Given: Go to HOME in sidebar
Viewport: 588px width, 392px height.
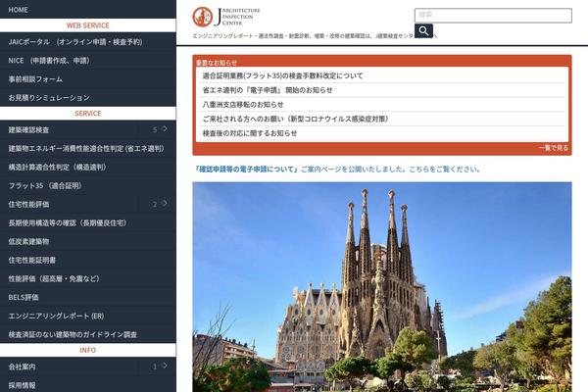Looking at the screenshot, I should [88, 10].
